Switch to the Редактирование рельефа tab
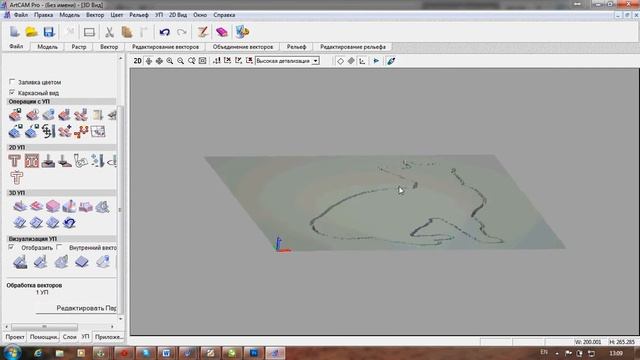 pyautogui.click(x=353, y=47)
